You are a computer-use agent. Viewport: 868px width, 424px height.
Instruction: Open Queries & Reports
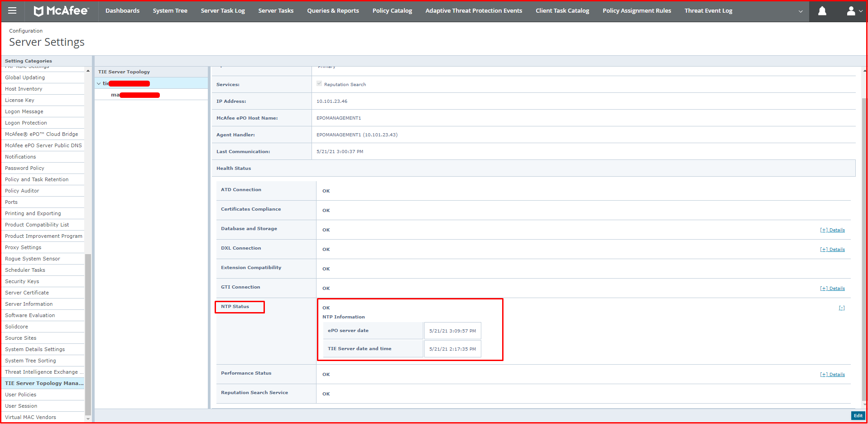click(333, 10)
